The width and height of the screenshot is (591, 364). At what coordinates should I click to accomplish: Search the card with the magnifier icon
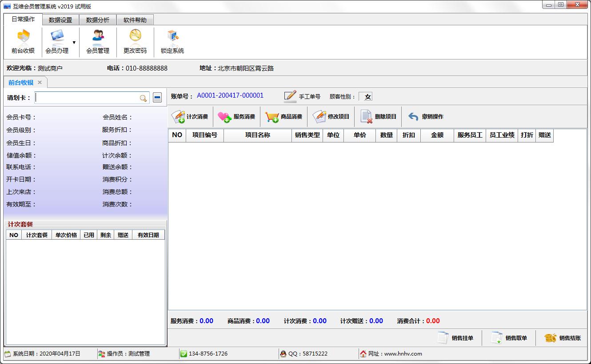click(x=143, y=98)
